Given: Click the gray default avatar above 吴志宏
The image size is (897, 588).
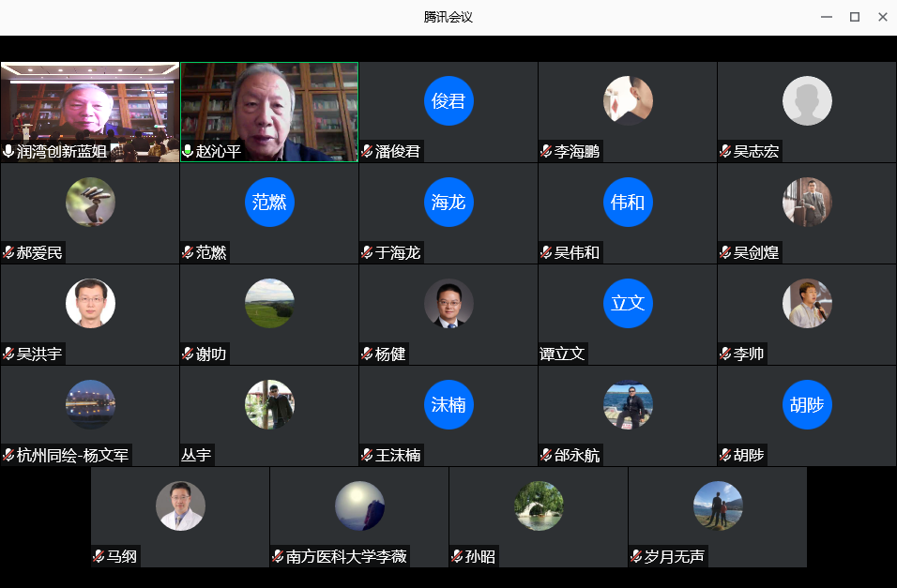Looking at the screenshot, I should [807, 100].
